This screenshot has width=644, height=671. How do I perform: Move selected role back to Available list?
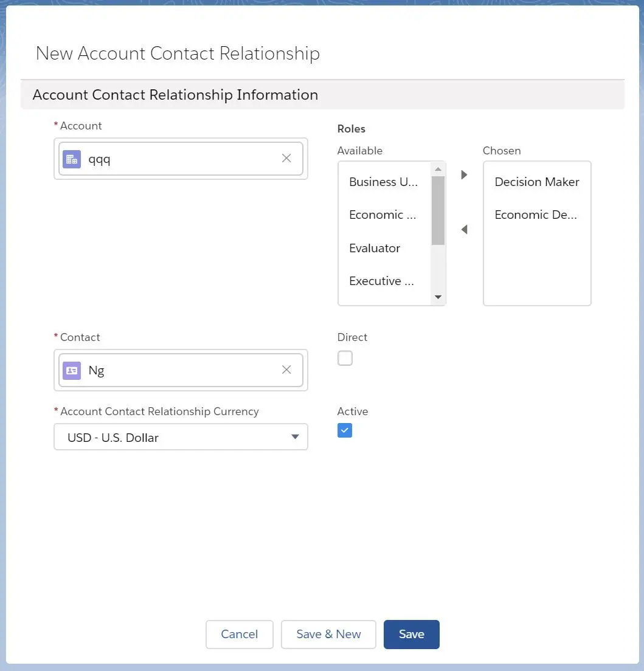pos(464,229)
